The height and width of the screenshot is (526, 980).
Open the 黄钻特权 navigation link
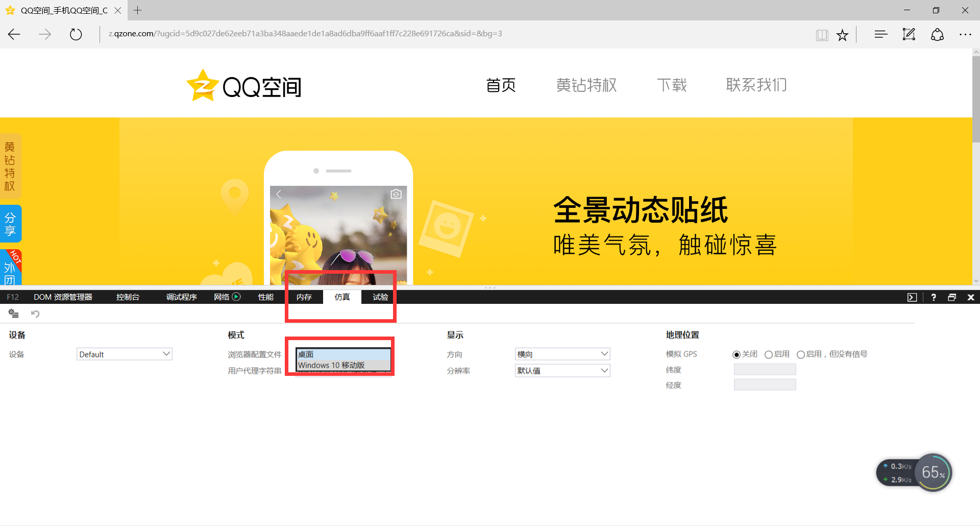tap(586, 85)
